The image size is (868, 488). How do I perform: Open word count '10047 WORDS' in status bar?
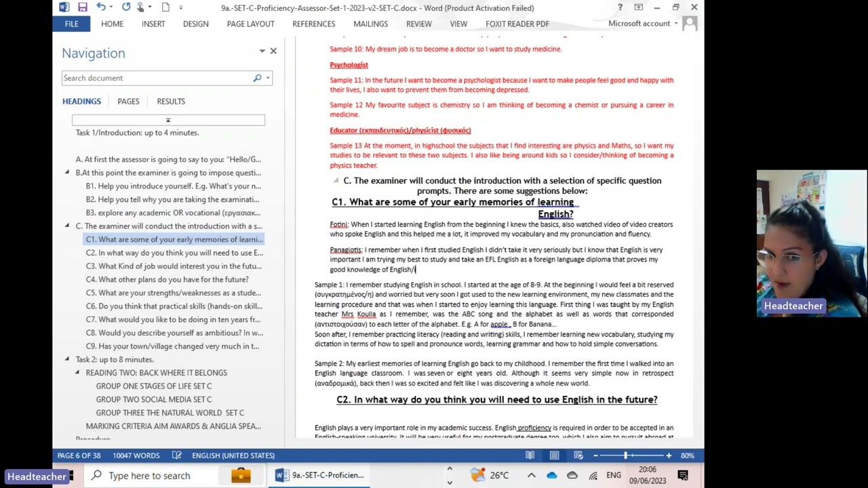(136, 455)
